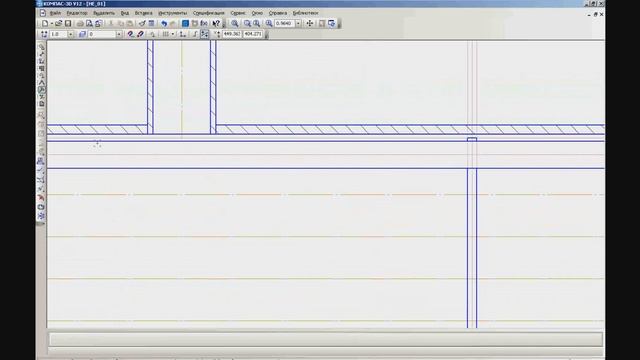Open the new-document type dropdown arrow
The image size is (640, 360).
coord(51,24)
